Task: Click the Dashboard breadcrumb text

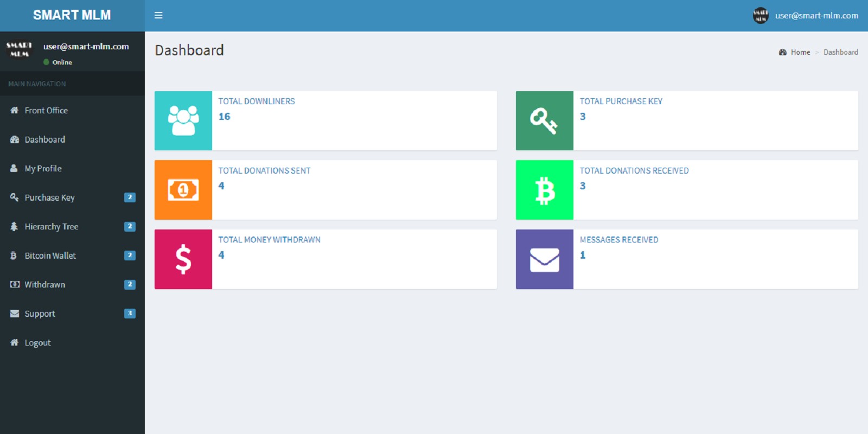Action: coord(841,52)
